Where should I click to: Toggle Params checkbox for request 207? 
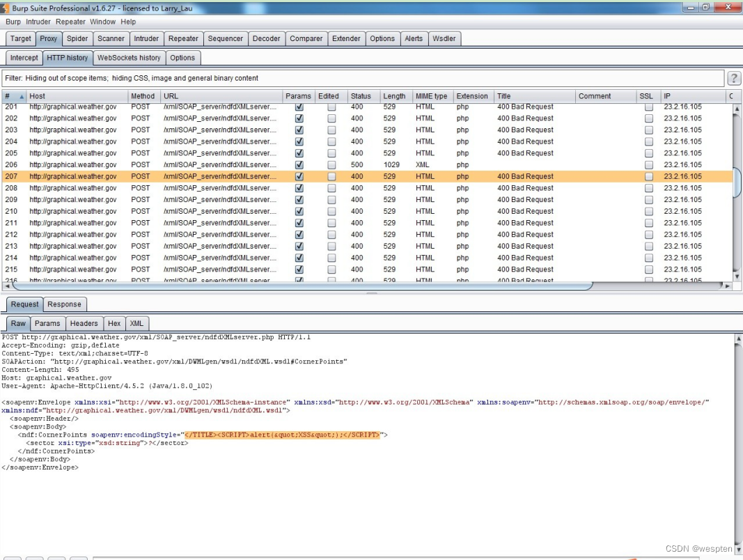(x=299, y=177)
